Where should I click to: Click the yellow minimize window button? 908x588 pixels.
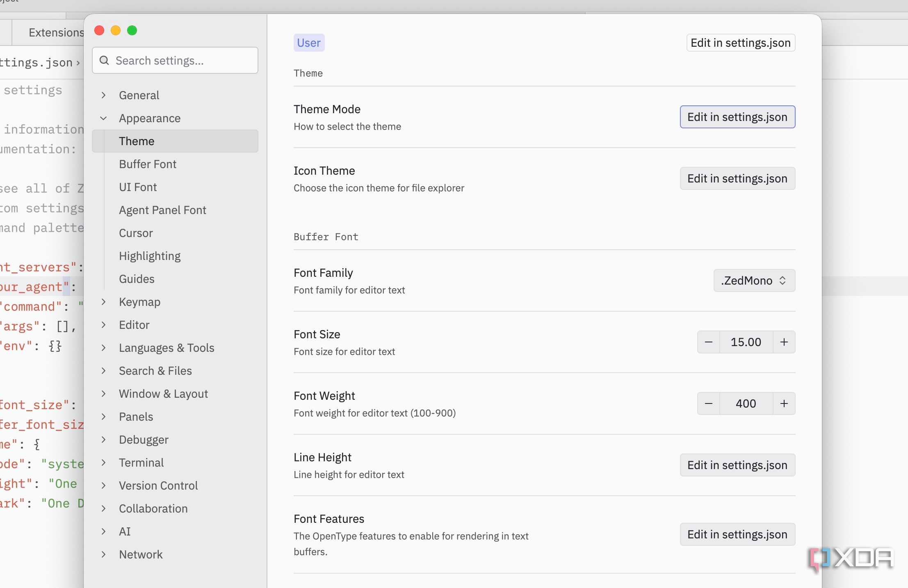click(x=116, y=30)
